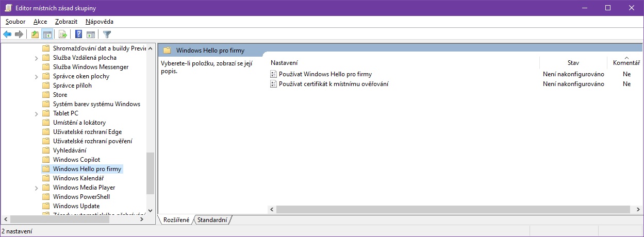Toggle the action pane toolbar icon
Screen dimensions: 644x237
click(91, 35)
